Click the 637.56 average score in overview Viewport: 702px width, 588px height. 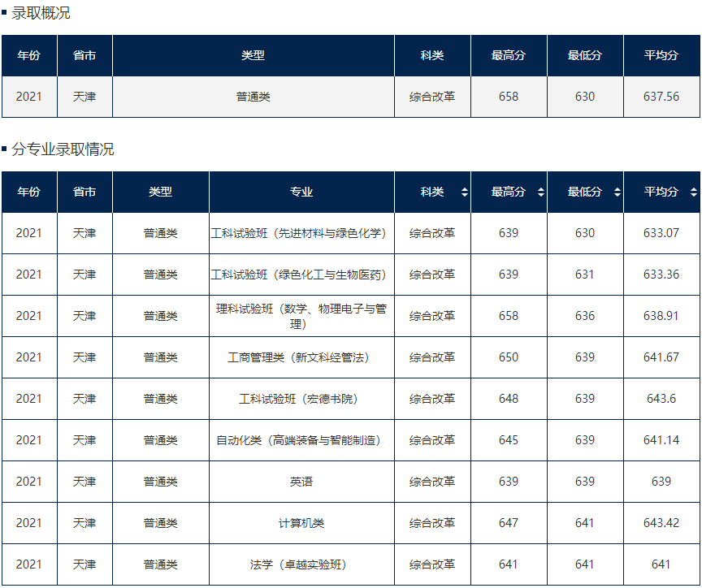(x=661, y=97)
